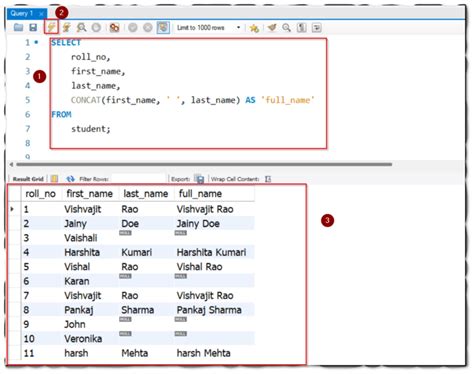This screenshot has height=374, width=474.
Task: Save snippet using the star icon
Action: pyautogui.click(x=254, y=28)
